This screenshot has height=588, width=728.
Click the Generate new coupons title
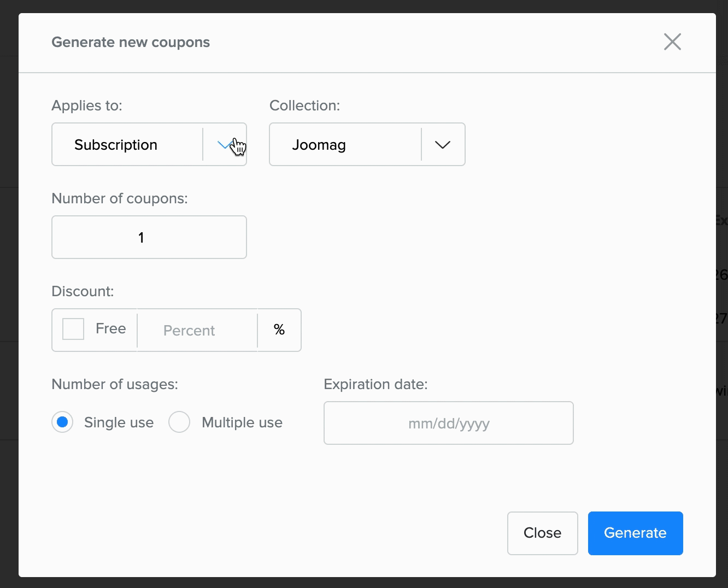131,42
